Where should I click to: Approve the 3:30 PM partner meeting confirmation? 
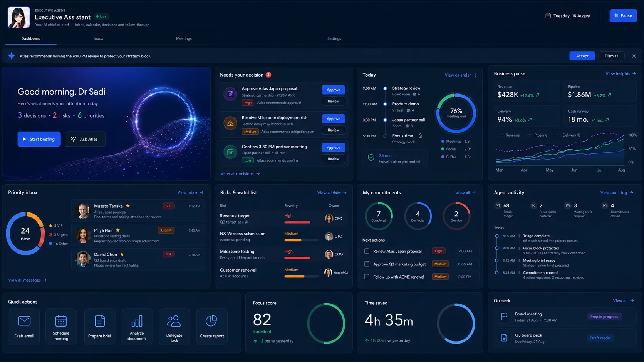pos(334,148)
